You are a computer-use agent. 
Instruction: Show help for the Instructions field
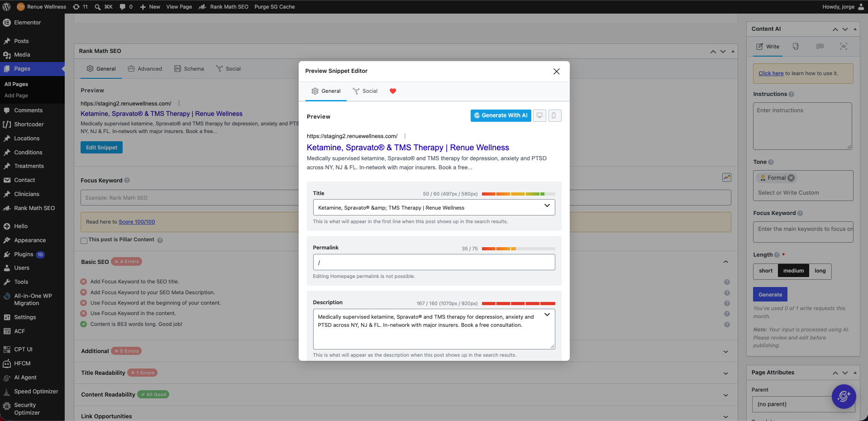point(791,94)
